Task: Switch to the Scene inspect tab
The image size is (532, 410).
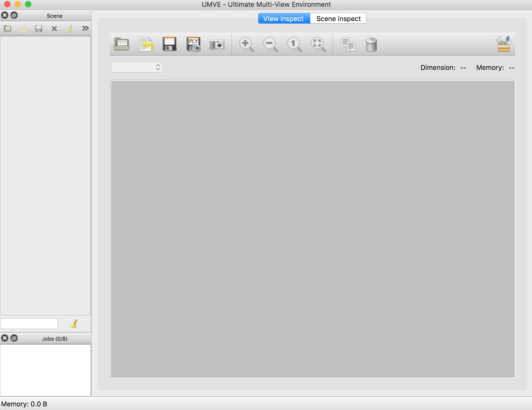Action: pyautogui.click(x=338, y=19)
